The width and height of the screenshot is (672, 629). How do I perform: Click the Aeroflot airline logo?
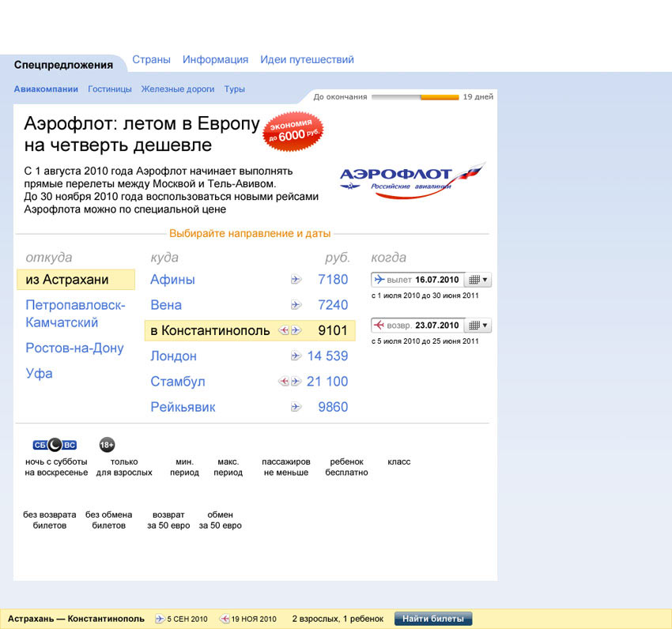coord(411,180)
